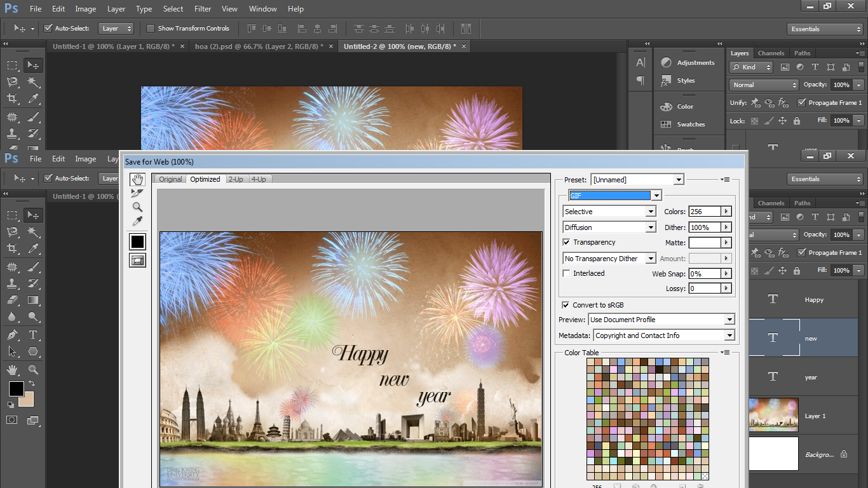868x488 pixels.
Task: Select the Pen tool
Action: click(x=12, y=335)
